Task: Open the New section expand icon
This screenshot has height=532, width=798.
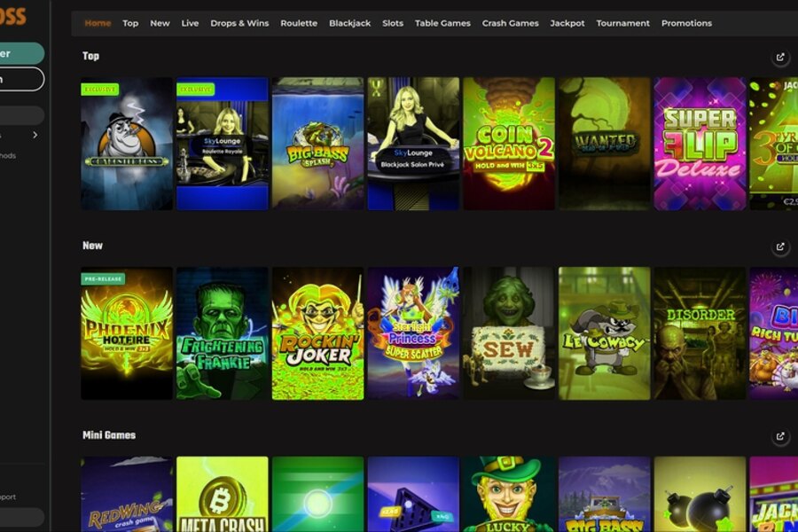Action: pos(780,246)
